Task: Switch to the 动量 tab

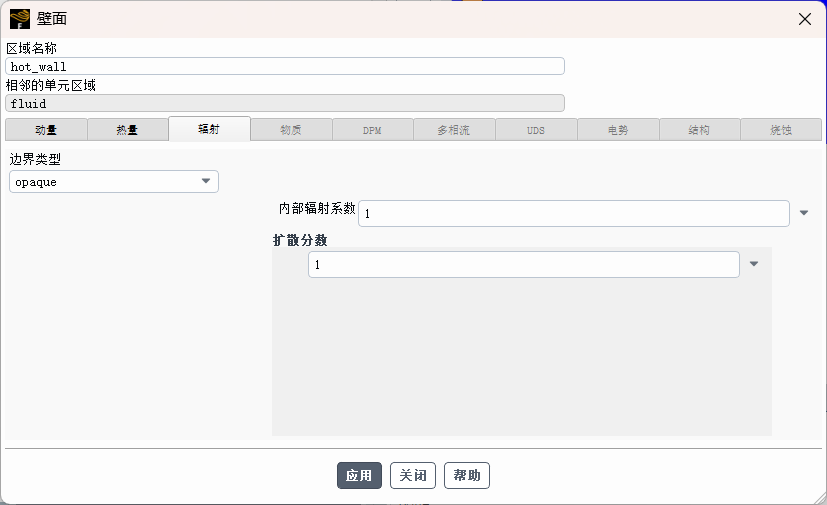Action: (x=46, y=130)
